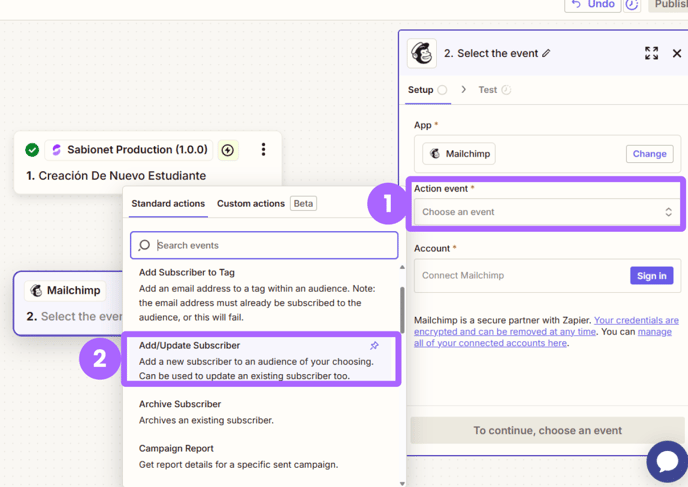688x487 pixels.
Task: Sign in to Mailchimp account
Action: (652, 276)
